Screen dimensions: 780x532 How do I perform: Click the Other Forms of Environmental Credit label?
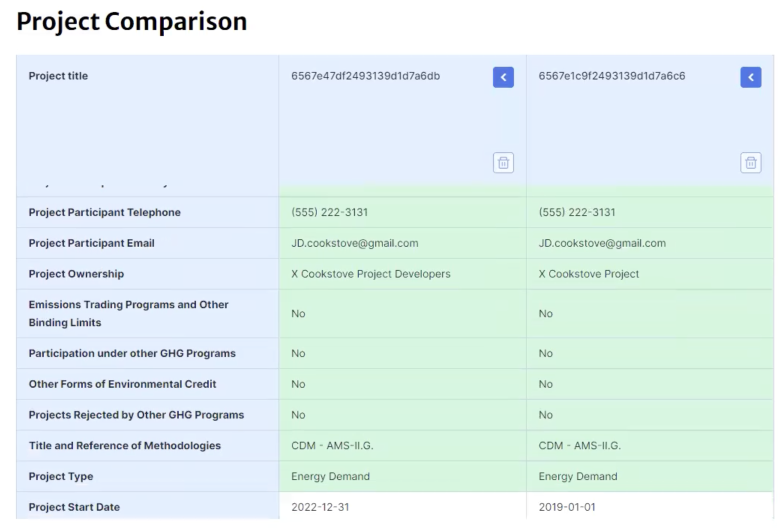122,384
